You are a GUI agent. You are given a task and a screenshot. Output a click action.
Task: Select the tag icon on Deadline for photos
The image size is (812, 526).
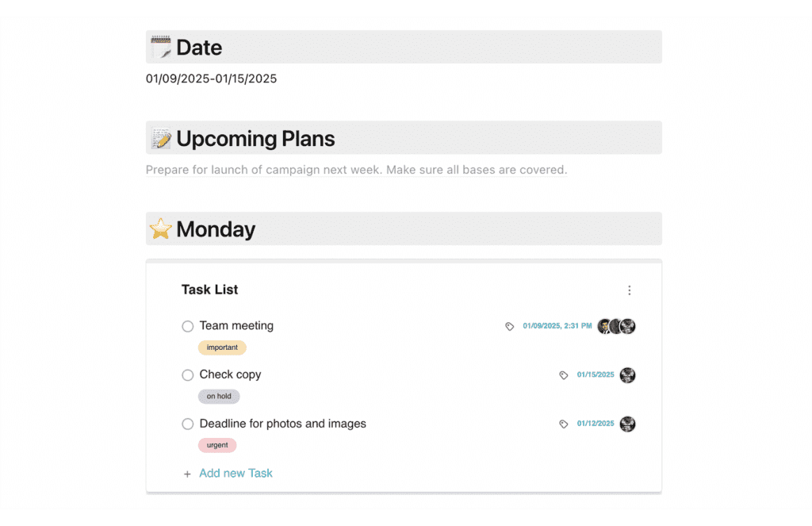coord(565,424)
